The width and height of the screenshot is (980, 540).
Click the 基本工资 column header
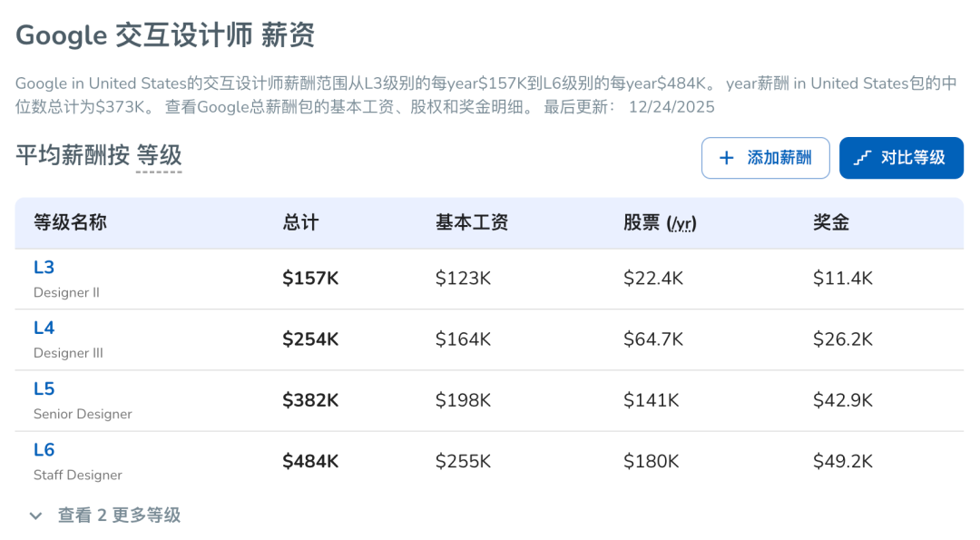pyautogui.click(x=472, y=222)
